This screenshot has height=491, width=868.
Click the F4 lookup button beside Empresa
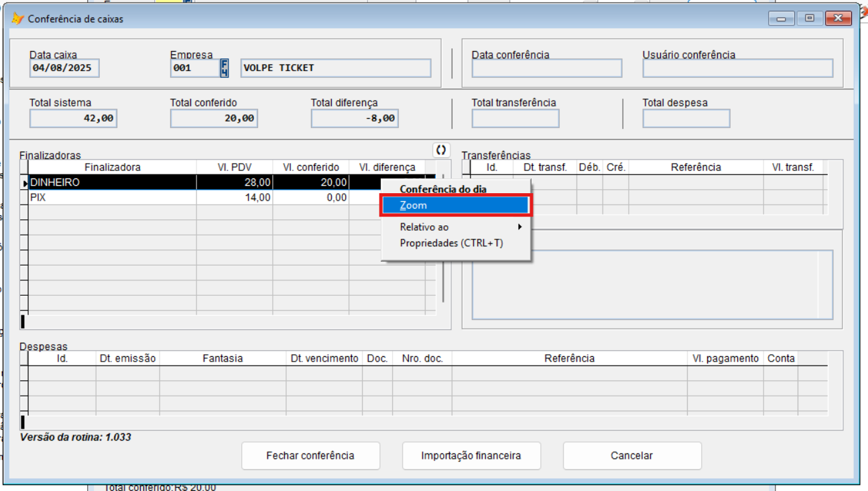225,68
